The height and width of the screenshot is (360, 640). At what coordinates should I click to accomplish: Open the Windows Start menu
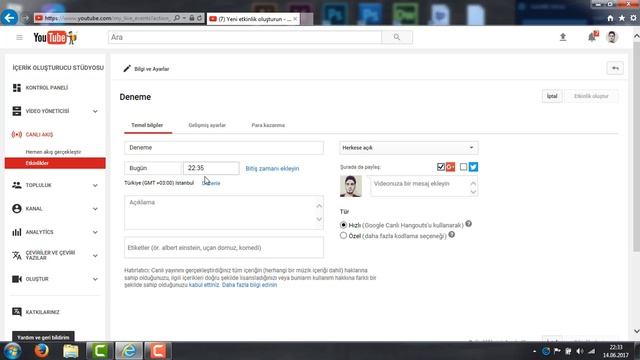[x=13, y=351]
